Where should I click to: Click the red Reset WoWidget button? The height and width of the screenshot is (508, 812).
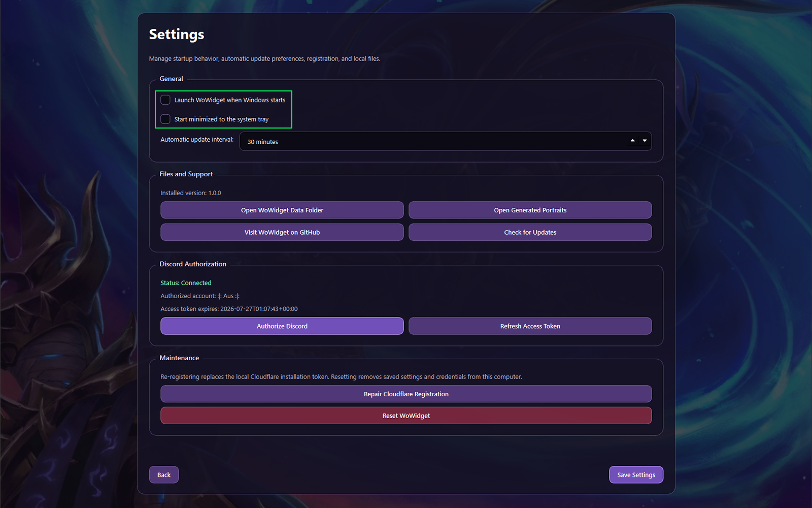point(406,416)
